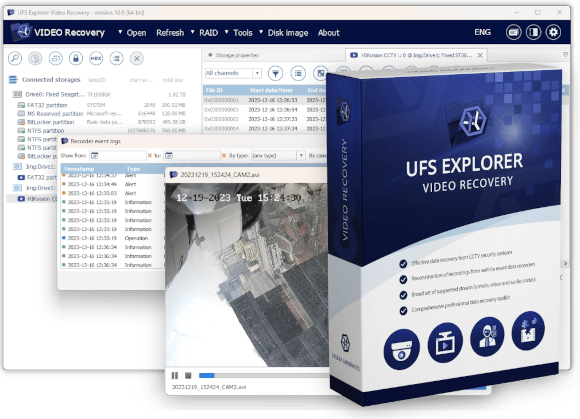This screenshot has height=419, width=580.
Task: Click the Show from date input field
Action: 118,155
